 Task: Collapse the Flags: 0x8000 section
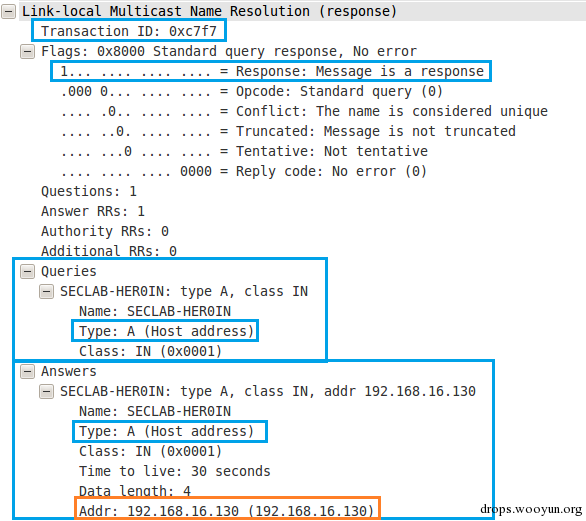27,51
